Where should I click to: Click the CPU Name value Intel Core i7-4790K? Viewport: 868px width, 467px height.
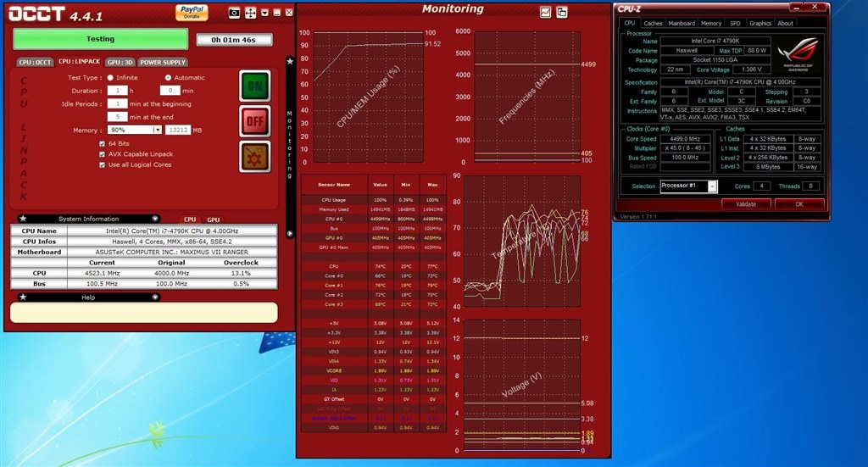[172, 231]
